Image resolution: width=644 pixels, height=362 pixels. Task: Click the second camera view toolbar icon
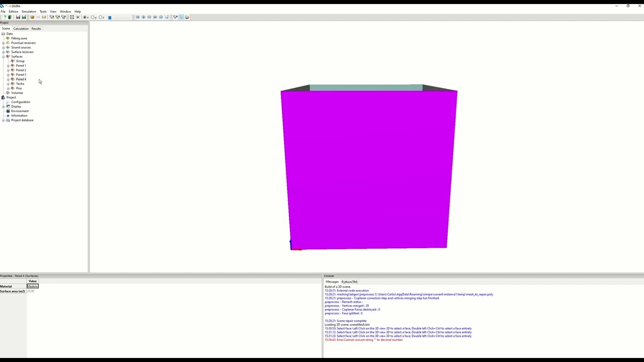[x=57, y=17]
